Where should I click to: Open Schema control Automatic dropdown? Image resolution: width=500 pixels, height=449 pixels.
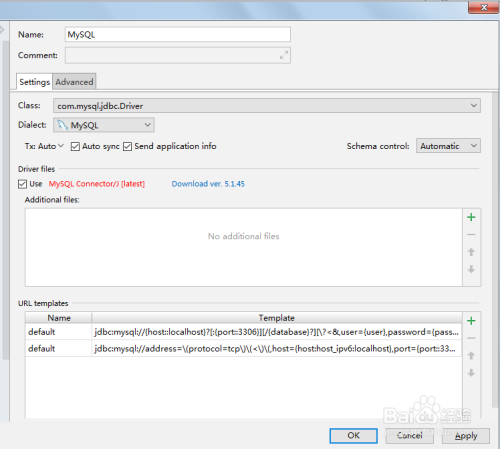[x=448, y=146]
